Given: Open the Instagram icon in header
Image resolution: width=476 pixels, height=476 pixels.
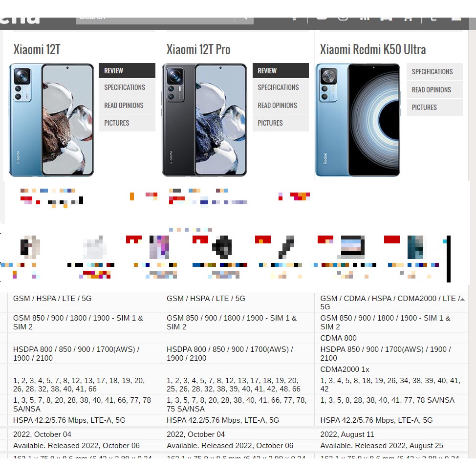Looking at the screenshot, I should pyautogui.click(x=343, y=19).
